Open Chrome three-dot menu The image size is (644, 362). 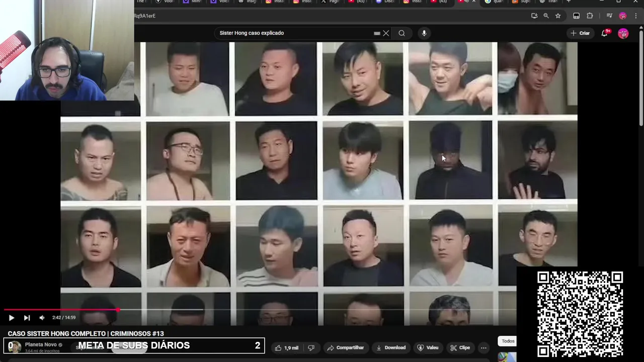pyautogui.click(x=636, y=16)
